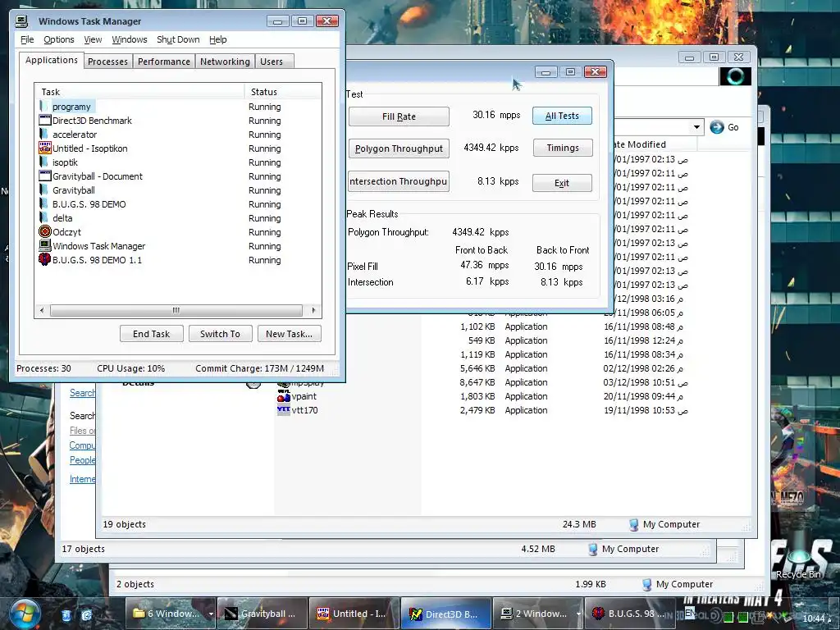Select the Direct3D Benchmark task icon

(x=45, y=120)
